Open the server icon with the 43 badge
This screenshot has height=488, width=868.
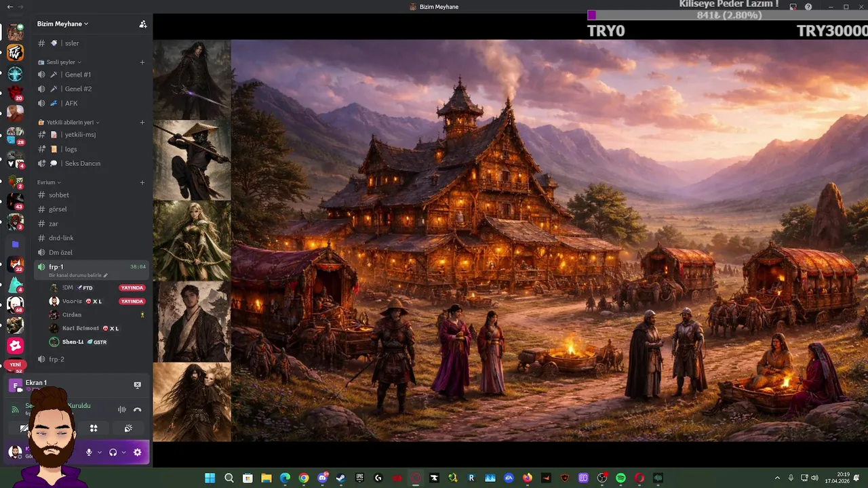16,201
